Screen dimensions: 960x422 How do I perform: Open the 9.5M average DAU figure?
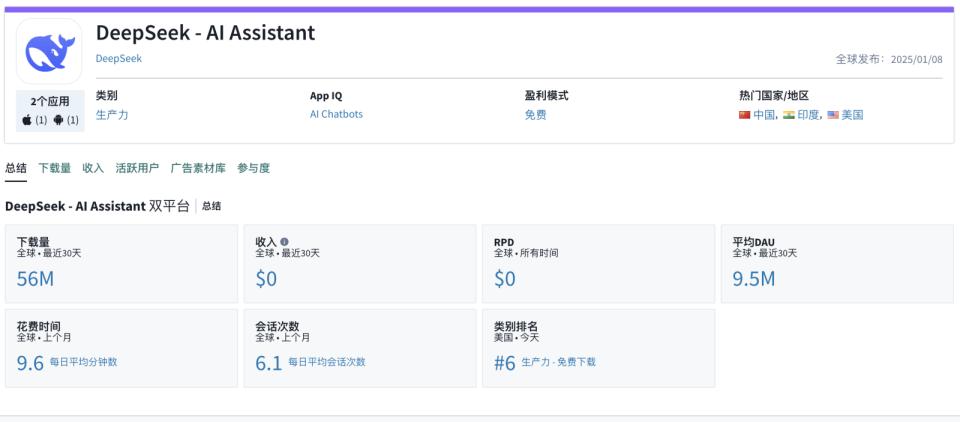point(753,279)
